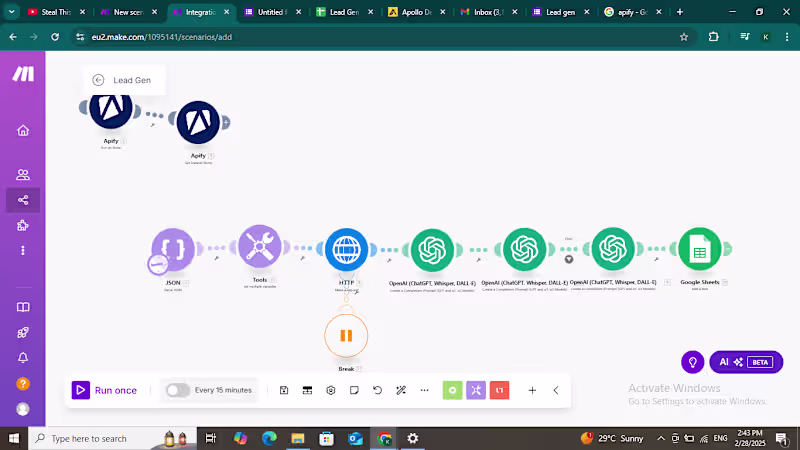Switch to the Inbox Gmail tab

[x=489, y=12]
